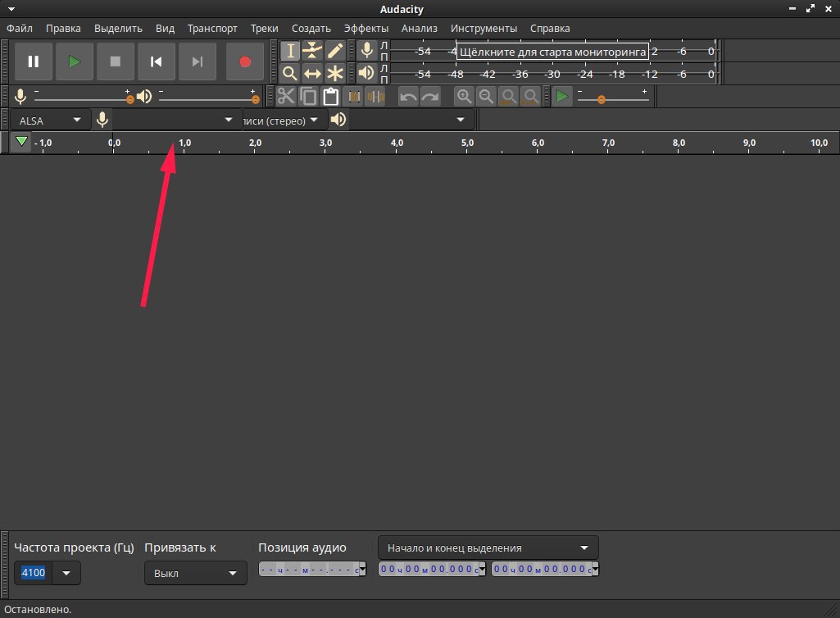
Task: Click the Cut scissors icon
Action: tap(286, 97)
